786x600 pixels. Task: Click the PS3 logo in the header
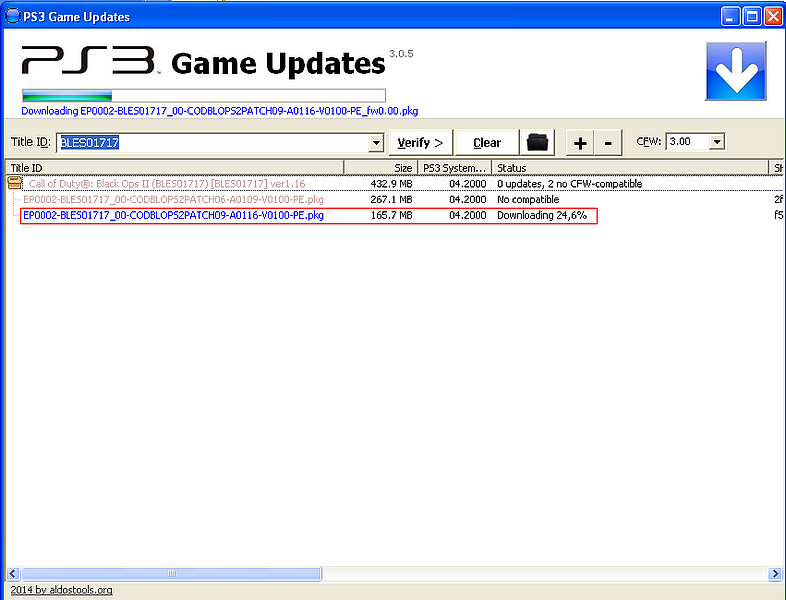(90, 61)
